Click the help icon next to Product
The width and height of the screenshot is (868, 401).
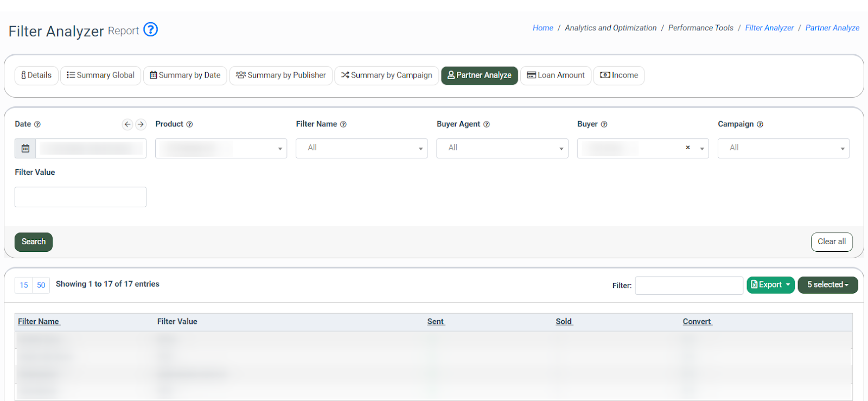[x=189, y=124]
